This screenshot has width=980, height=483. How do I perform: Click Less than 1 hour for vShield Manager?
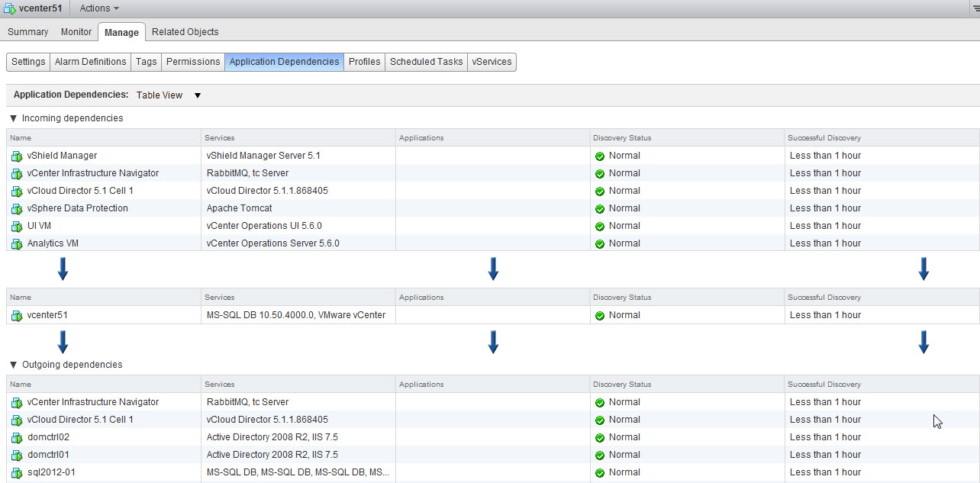[x=825, y=156]
